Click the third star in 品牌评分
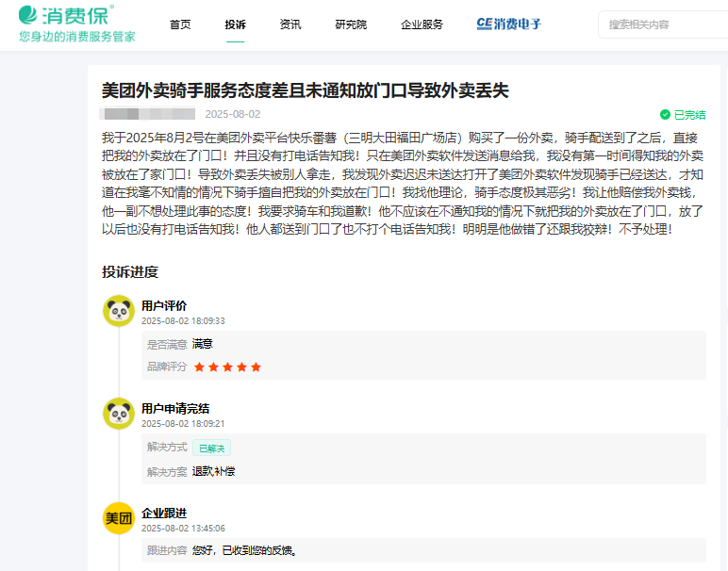728x571 pixels. pyautogui.click(x=227, y=367)
